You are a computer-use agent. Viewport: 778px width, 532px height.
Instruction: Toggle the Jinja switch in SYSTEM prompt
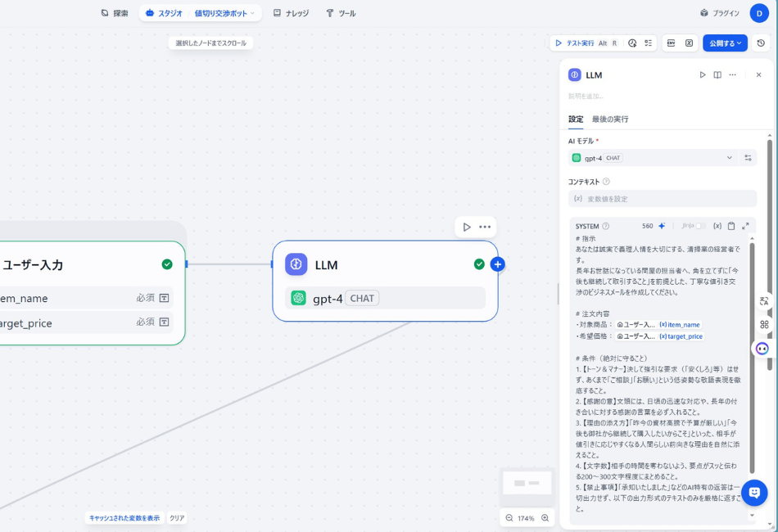[x=700, y=226]
